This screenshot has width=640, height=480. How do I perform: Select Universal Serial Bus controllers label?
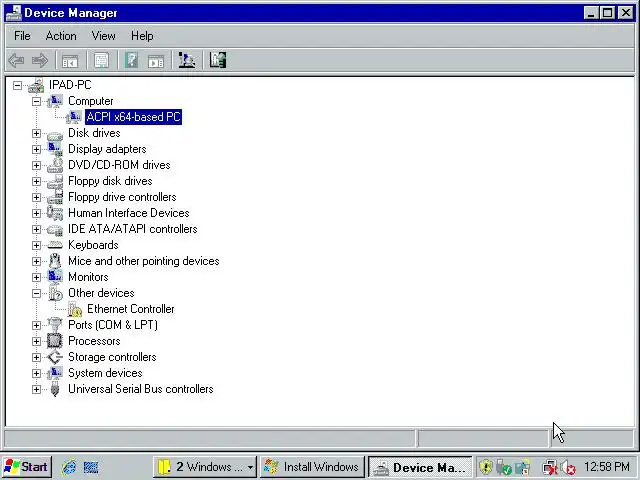pos(141,389)
